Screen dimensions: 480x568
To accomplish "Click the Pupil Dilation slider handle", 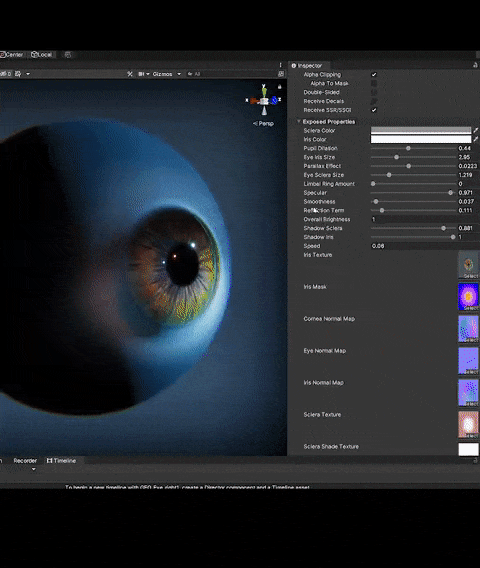I will tap(408, 148).
